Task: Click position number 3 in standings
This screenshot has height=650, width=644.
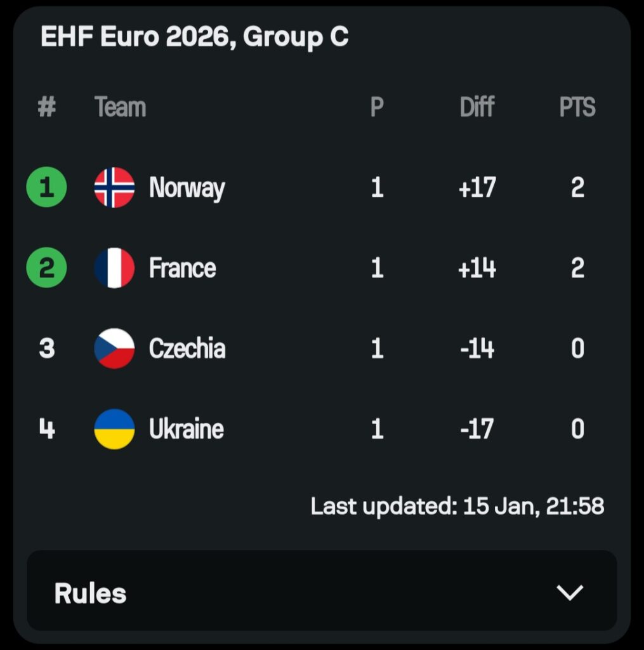Action: tap(47, 348)
